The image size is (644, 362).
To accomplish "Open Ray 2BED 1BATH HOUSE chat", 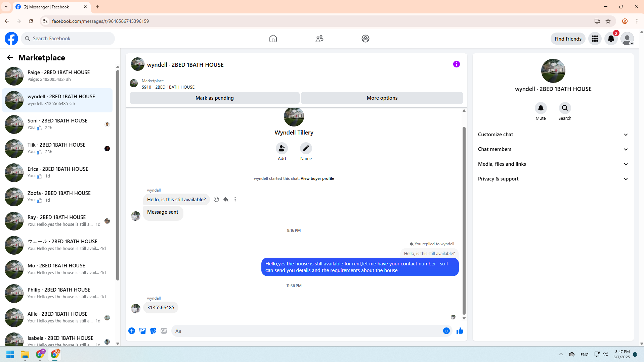I will 57,221.
